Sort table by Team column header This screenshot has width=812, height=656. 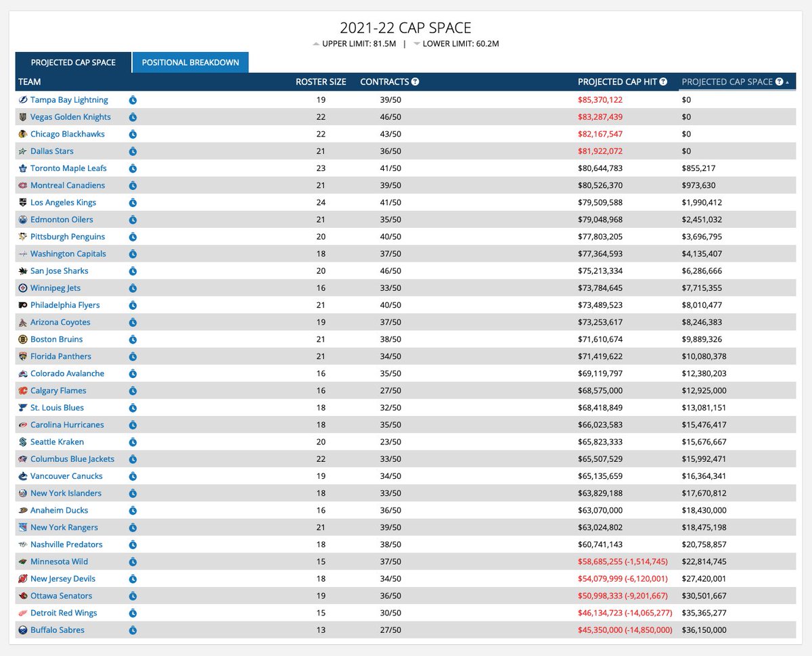(30, 82)
